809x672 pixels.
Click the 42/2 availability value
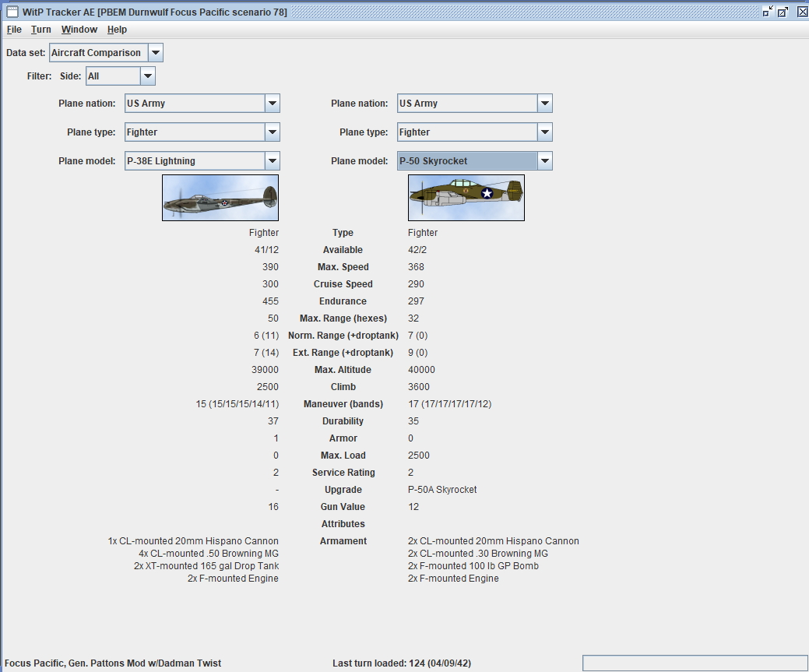[417, 250]
